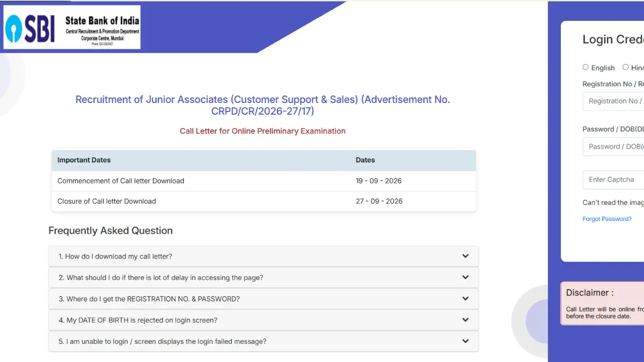Click the date '19 - 09 - 2026'
Screen dimensions: 644x362
click(379, 181)
